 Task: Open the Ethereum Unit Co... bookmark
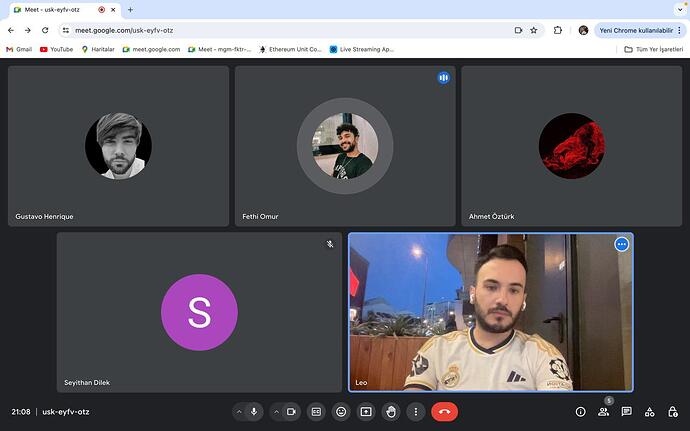tap(291, 49)
